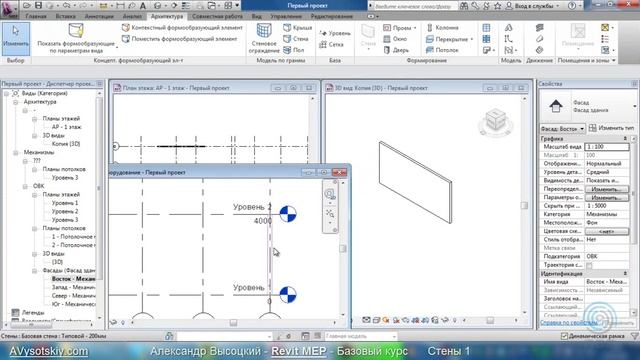Image resolution: width=640 pixels, height=360 pixels.
Task: Select the Изменить (Modify) arrow tool
Action: [16, 39]
